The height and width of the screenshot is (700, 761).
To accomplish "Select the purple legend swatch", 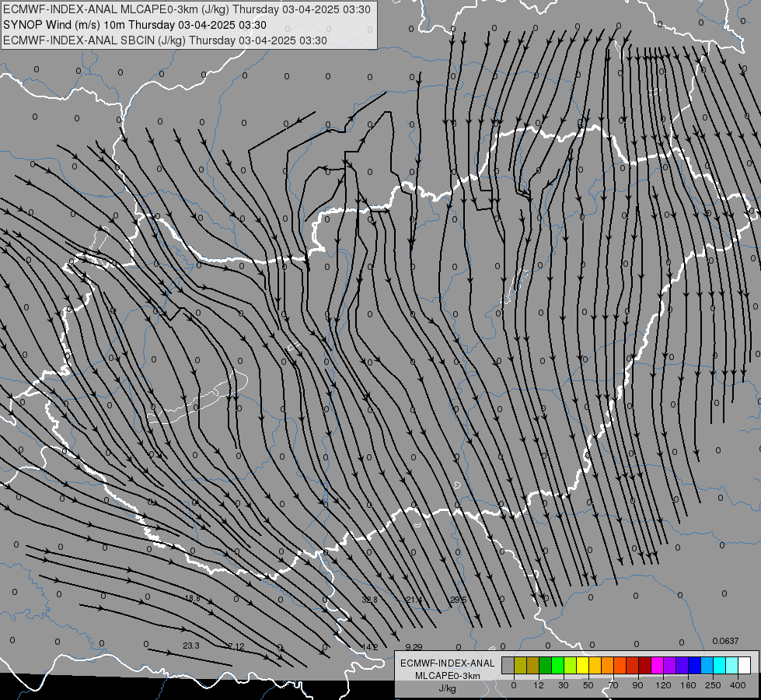I will point(670,665).
